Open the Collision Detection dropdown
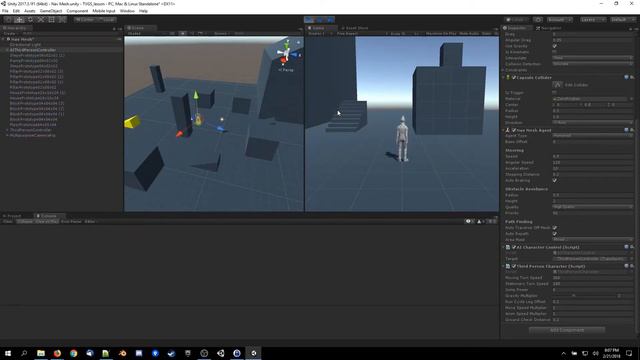 (593, 64)
